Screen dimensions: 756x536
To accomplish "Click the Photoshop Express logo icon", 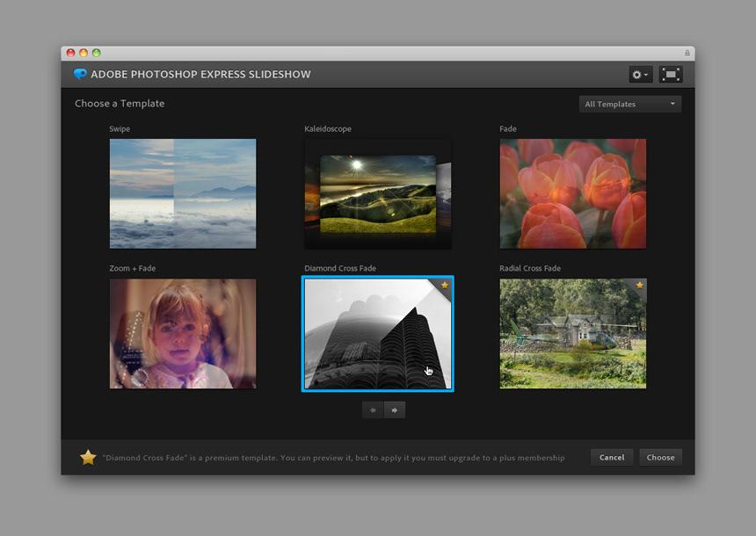I will pyautogui.click(x=80, y=74).
